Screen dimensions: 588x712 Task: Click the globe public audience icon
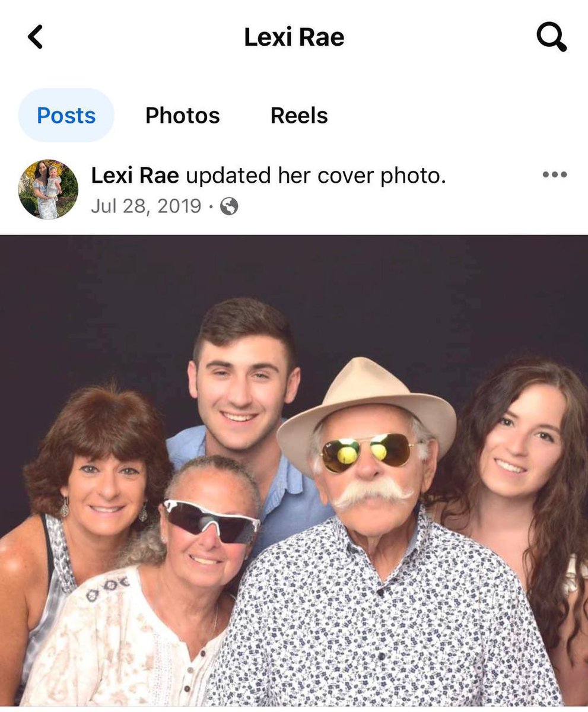tap(229, 206)
